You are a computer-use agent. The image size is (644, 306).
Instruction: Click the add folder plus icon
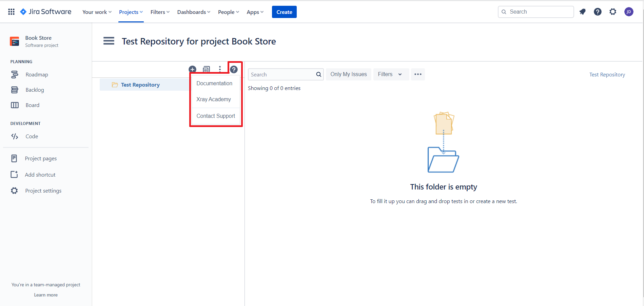coord(192,69)
